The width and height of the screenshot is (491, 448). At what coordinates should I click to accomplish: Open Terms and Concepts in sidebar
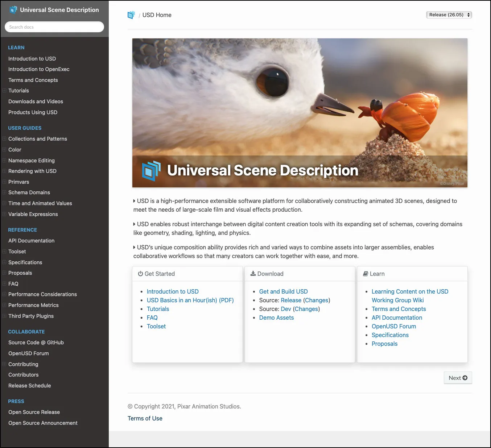(x=33, y=80)
